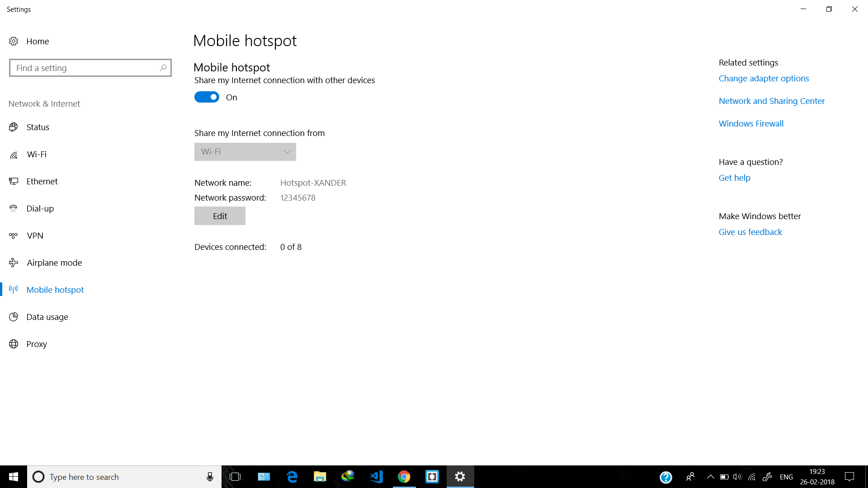Open the Share my Internet connection dropdown

(245, 151)
